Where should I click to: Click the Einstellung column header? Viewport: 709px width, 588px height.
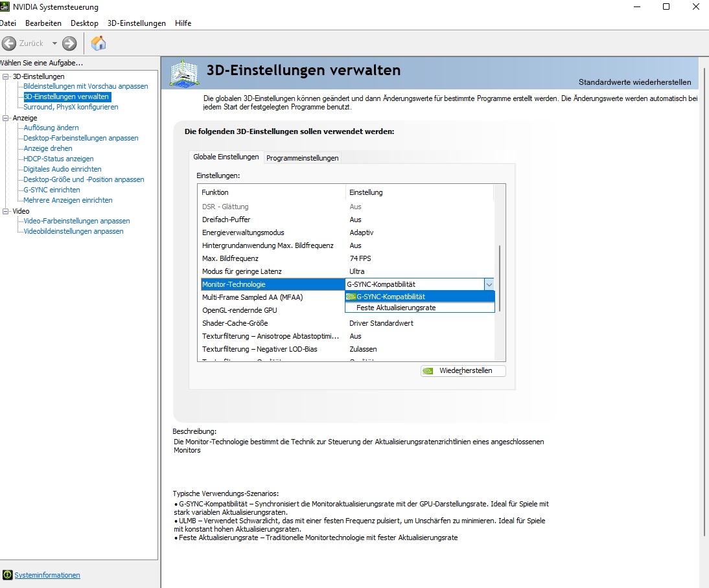point(419,192)
